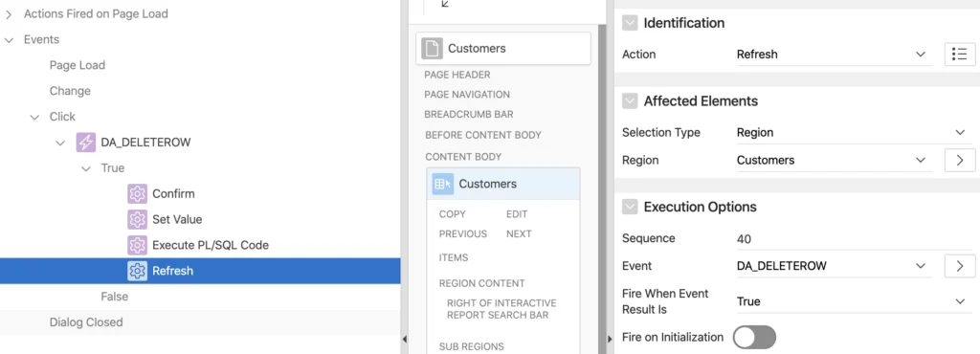
Task: Toggle the Fire on Initialization switch
Action: tap(754, 337)
